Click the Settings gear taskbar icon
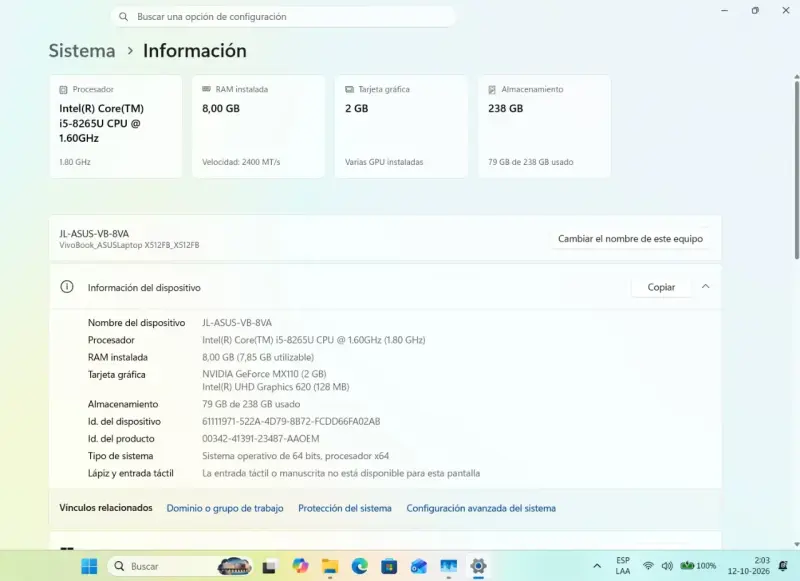The image size is (800, 581). click(478, 566)
